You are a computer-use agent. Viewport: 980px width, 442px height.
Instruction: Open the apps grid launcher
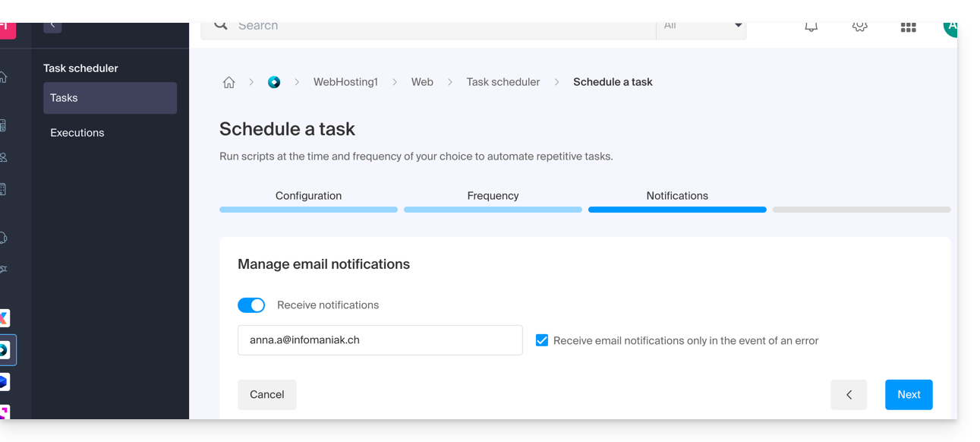pos(908,27)
